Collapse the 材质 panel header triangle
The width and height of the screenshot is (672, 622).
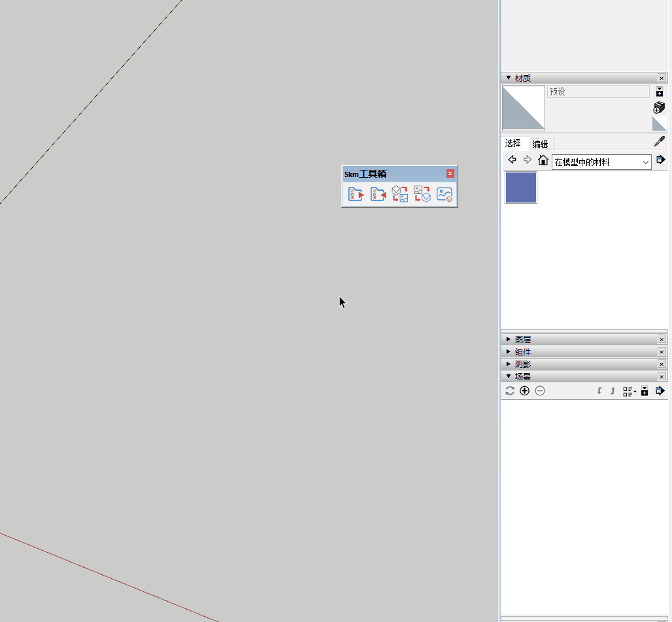(508, 77)
